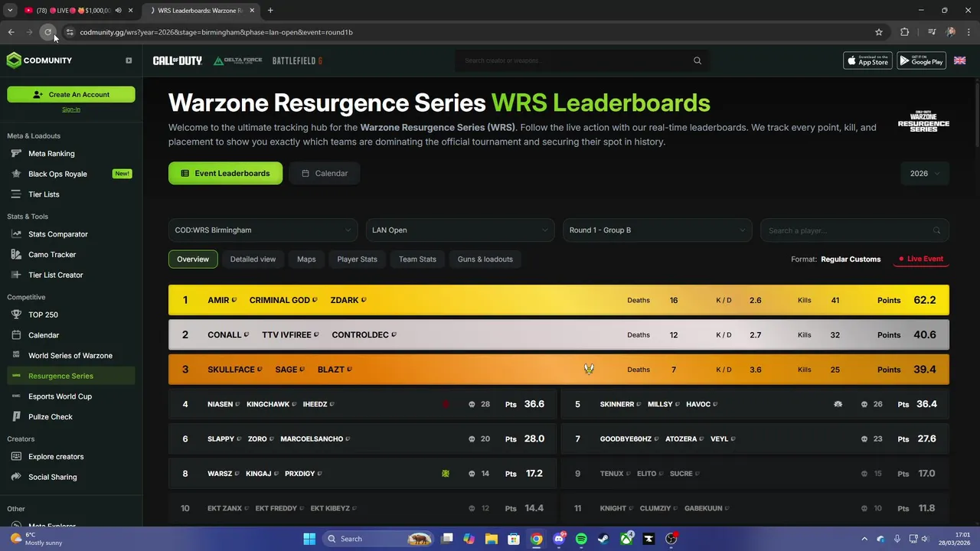
Task: Focus the Search a player field
Action: click(x=854, y=230)
